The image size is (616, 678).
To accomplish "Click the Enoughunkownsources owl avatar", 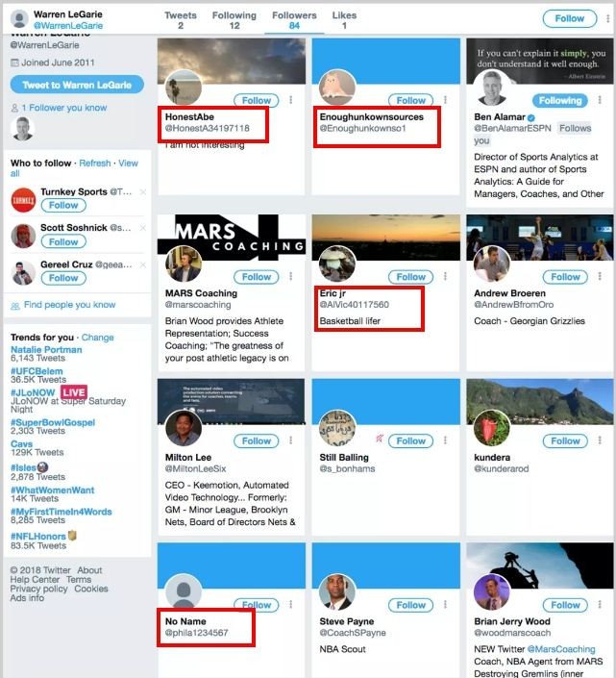I will pos(337,88).
